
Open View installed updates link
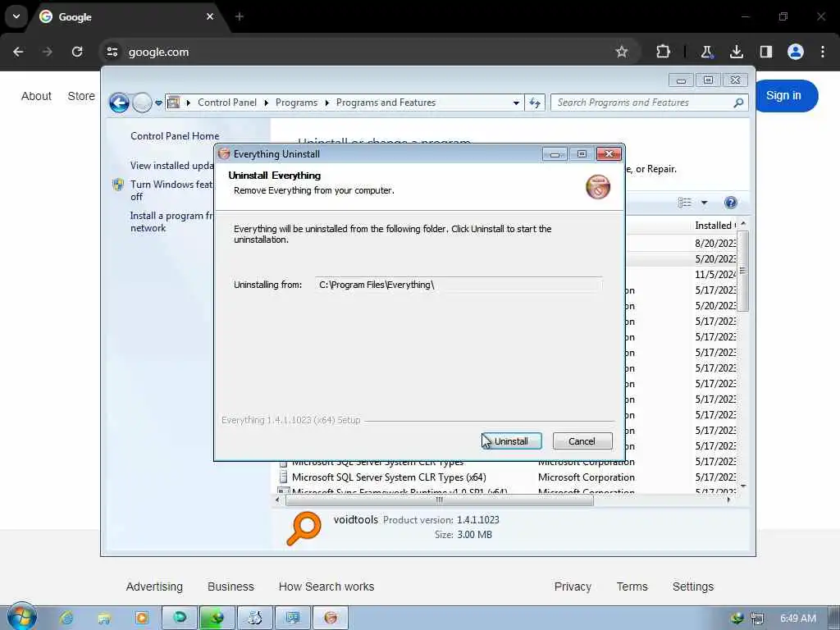[172, 166]
